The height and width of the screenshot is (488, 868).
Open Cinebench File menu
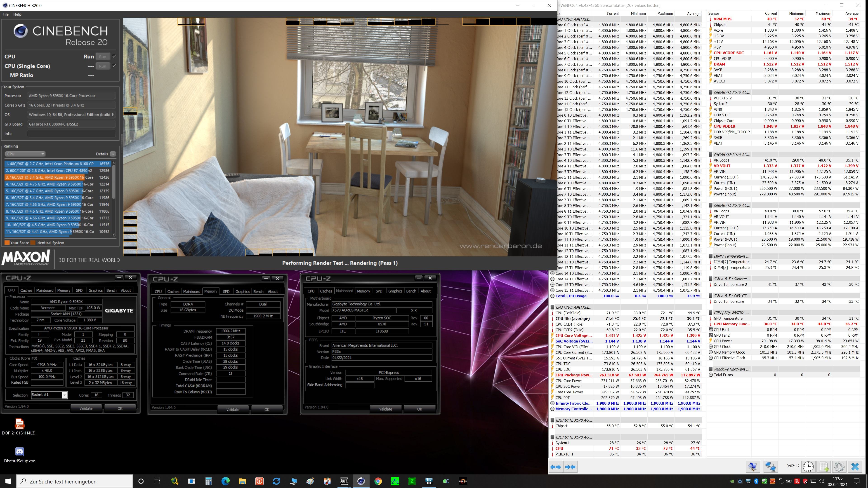click(x=5, y=14)
